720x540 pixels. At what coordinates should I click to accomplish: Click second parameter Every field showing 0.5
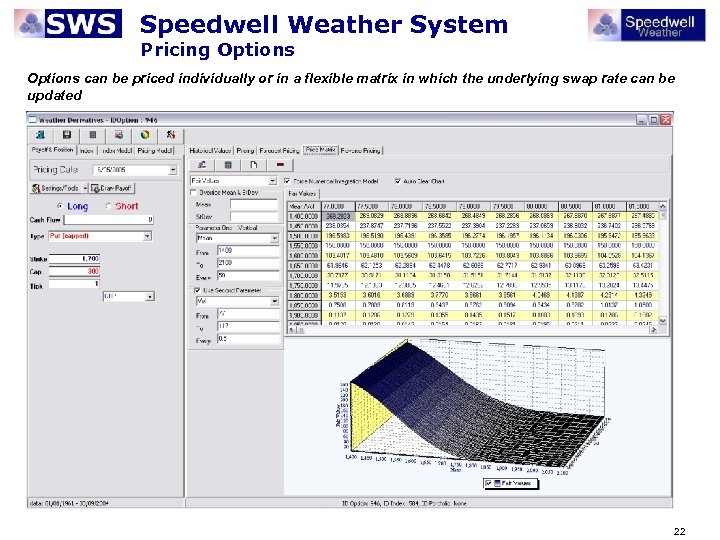click(248, 339)
